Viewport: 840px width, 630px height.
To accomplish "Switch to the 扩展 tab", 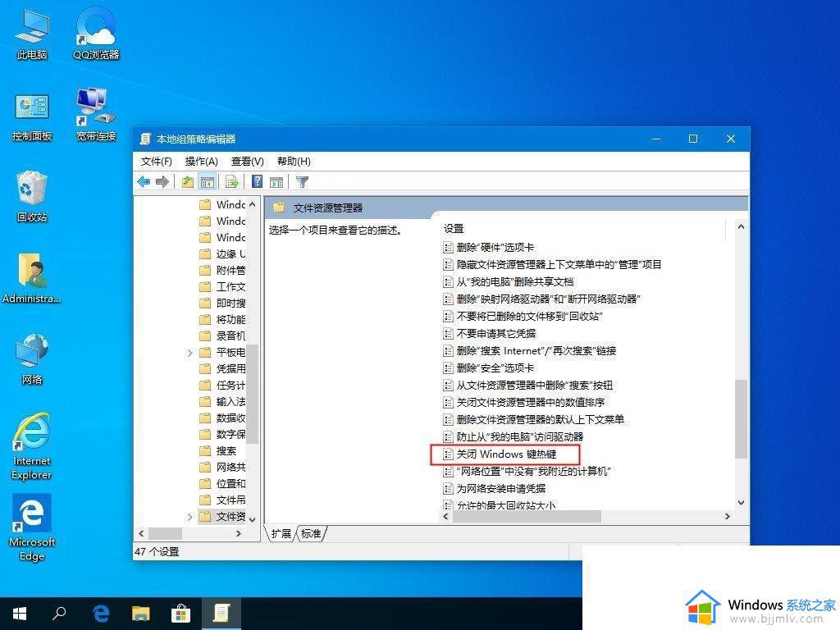I will (x=281, y=533).
